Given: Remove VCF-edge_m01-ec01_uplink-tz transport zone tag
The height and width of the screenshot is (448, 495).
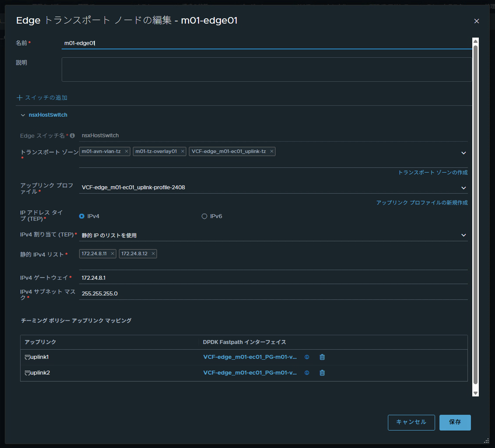Looking at the screenshot, I should point(272,151).
